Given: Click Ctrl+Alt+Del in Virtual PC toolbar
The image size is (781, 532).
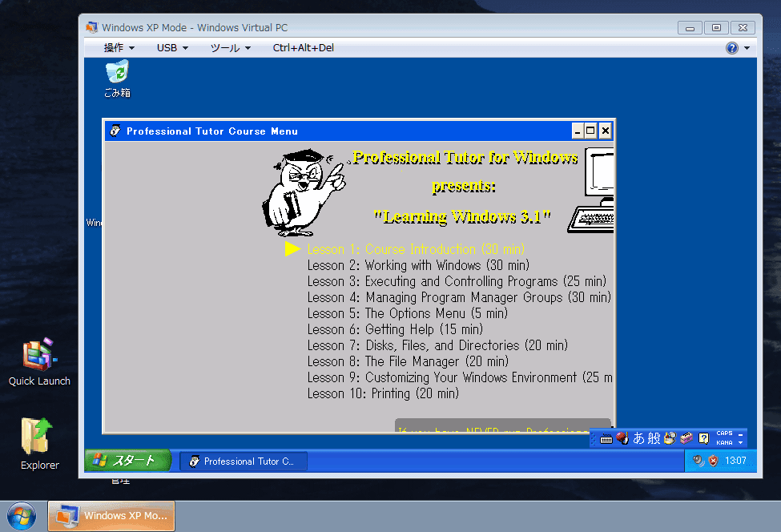Looking at the screenshot, I should pyautogui.click(x=304, y=48).
